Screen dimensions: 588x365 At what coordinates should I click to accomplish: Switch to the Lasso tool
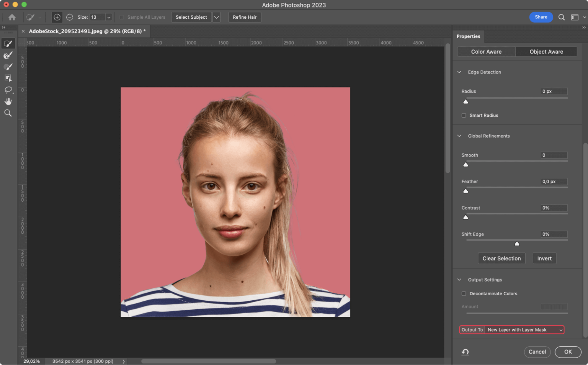[8, 90]
